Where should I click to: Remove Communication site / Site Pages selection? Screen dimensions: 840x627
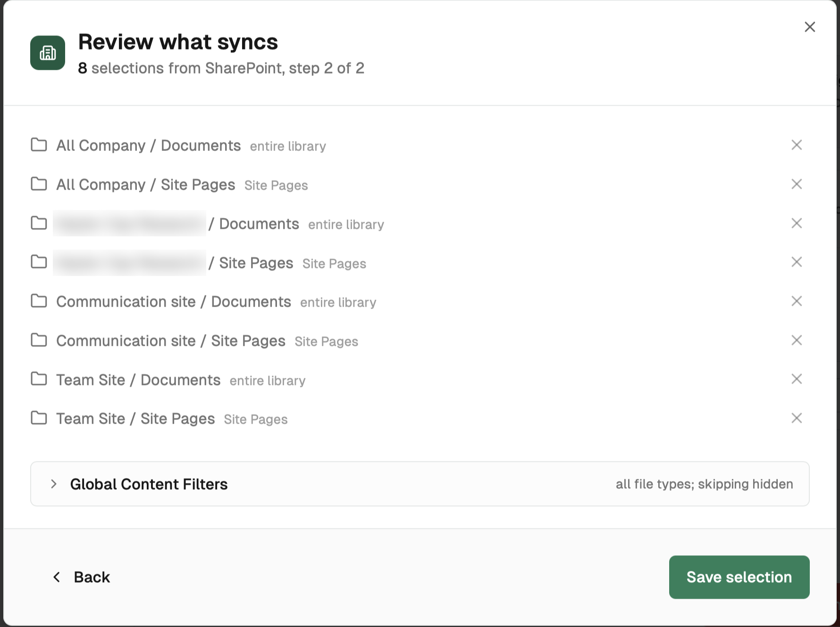(x=797, y=340)
